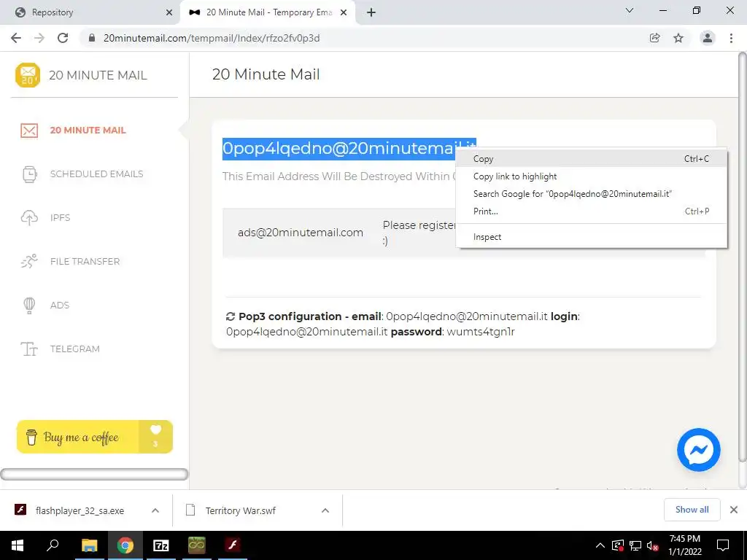This screenshot has height=560, width=747.
Task: Open taskbar search magnifier
Action: coord(53,545)
